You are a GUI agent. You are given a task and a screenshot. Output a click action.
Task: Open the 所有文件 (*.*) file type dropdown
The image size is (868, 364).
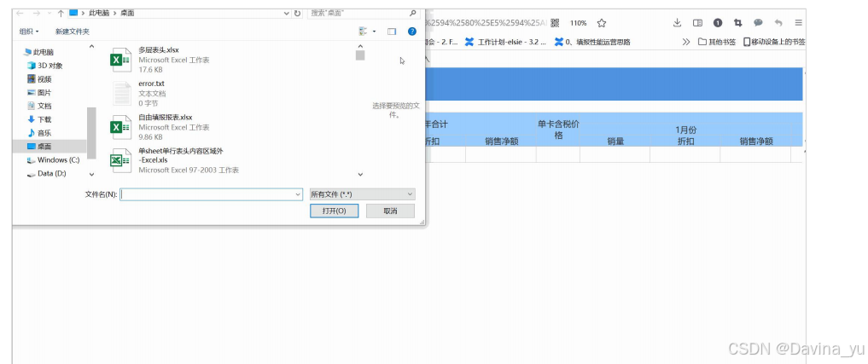coord(363,194)
